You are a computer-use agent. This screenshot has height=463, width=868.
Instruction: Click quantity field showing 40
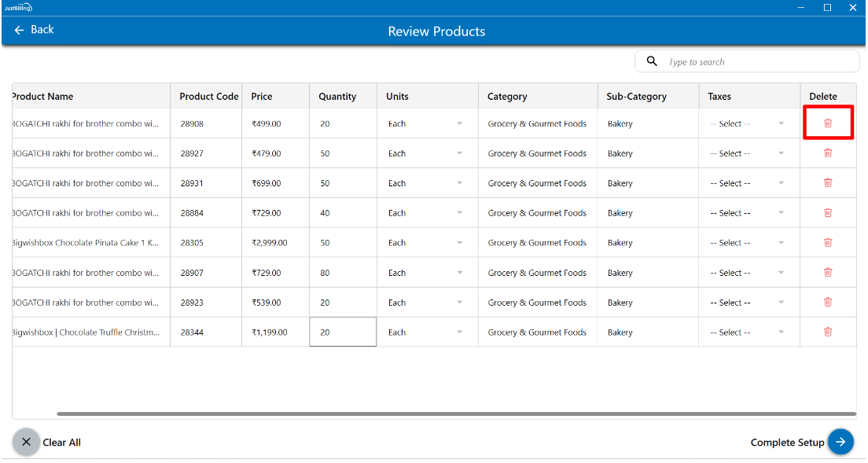tap(342, 213)
